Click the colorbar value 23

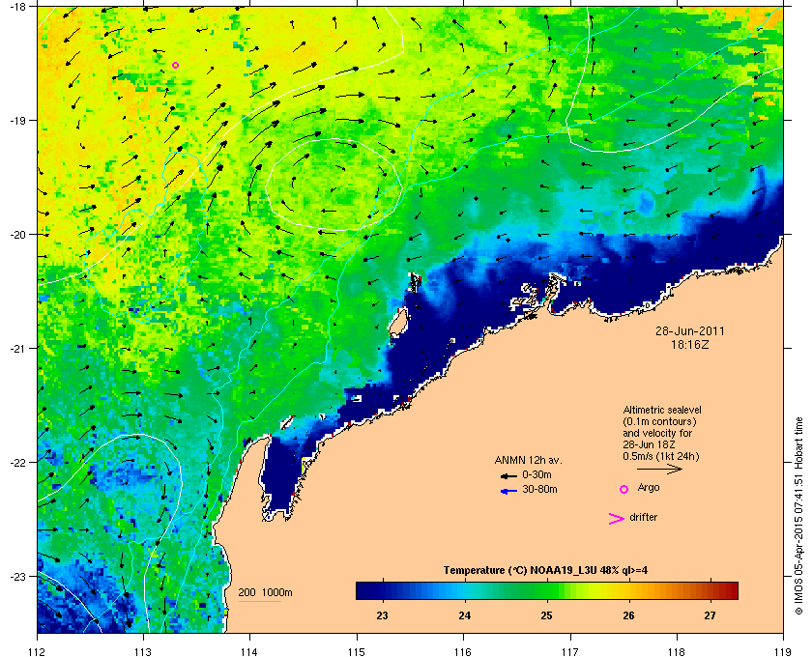point(382,615)
